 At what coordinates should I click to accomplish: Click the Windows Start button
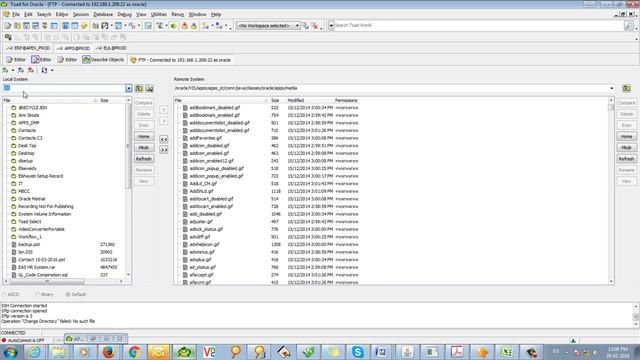tap(10, 352)
